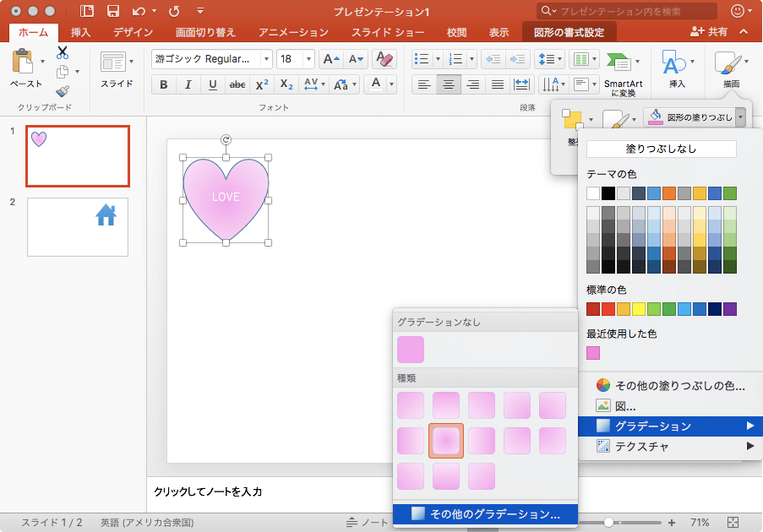Click the Increase Font Size icon
The height and width of the screenshot is (532, 763).
333,59
